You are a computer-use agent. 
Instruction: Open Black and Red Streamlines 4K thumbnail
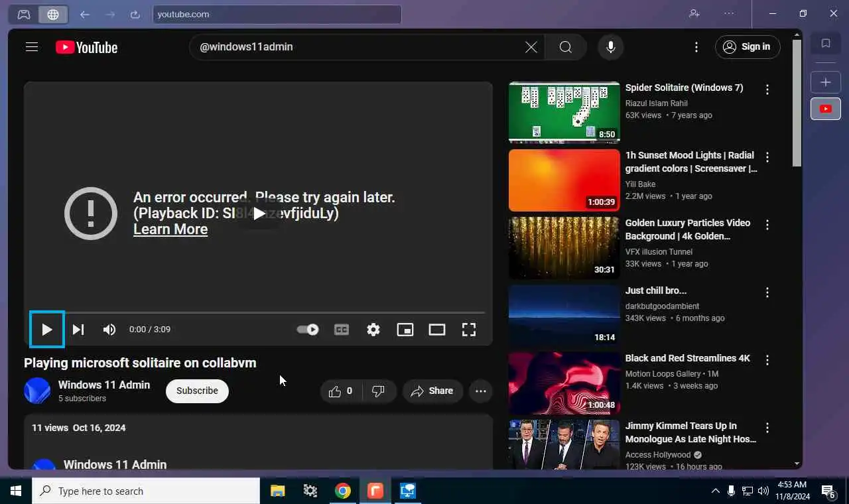564,383
